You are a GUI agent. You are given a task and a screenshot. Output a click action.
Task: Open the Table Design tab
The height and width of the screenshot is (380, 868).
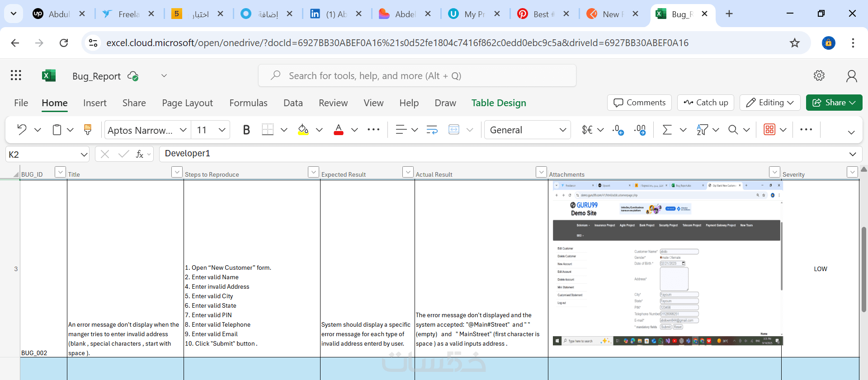(x=499, y=103)
